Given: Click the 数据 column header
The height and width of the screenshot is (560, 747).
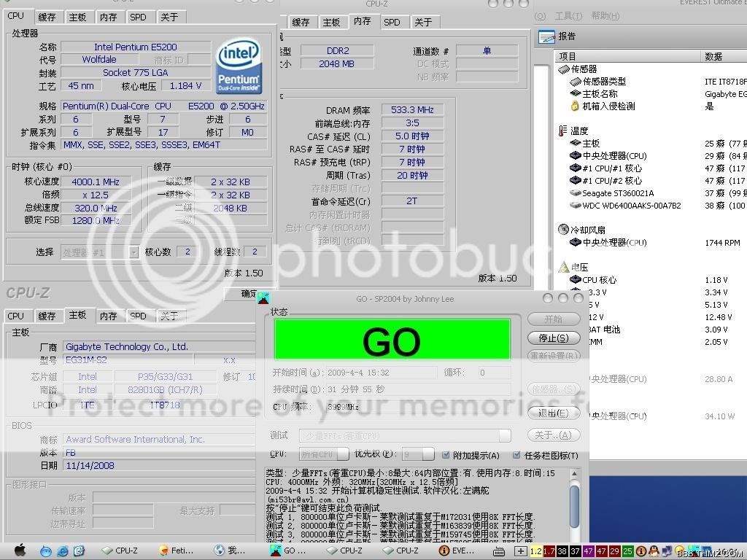Looking at the screenshot, I should point(724,56).
